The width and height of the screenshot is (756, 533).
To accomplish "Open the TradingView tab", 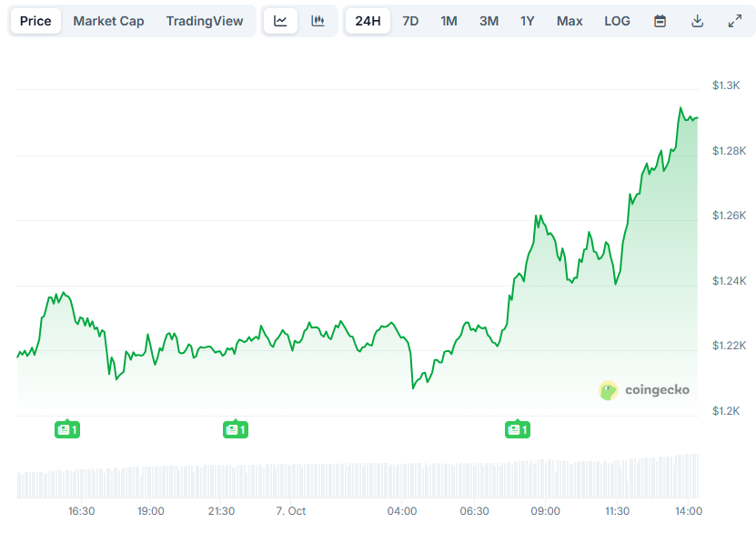I will (x=205, y=21).
